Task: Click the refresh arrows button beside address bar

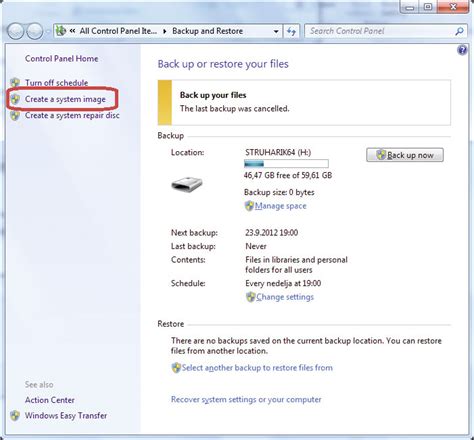Action: [291, 31]
